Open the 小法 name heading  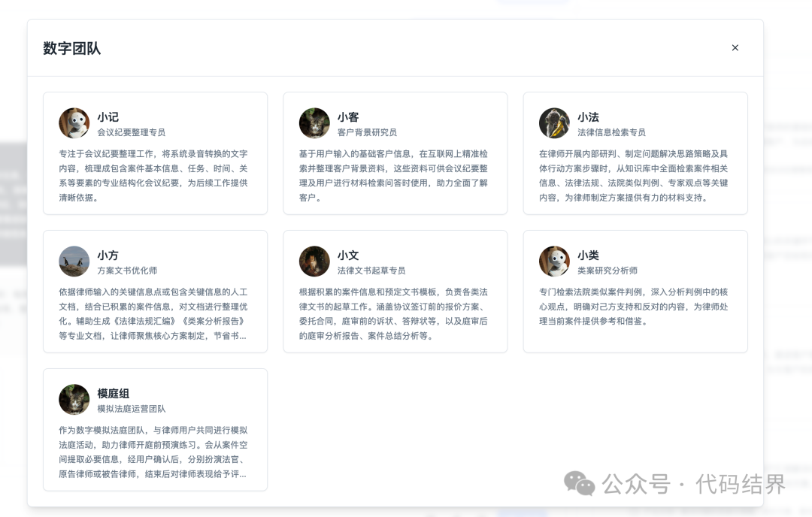click(x=587, y=116)
